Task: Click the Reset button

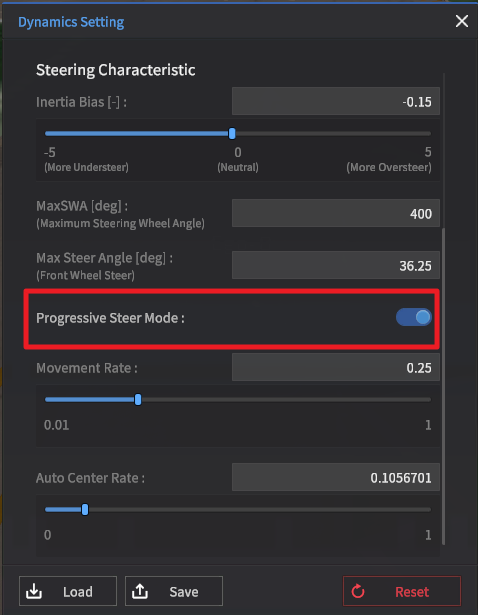Action: click(x=402, y=591)
